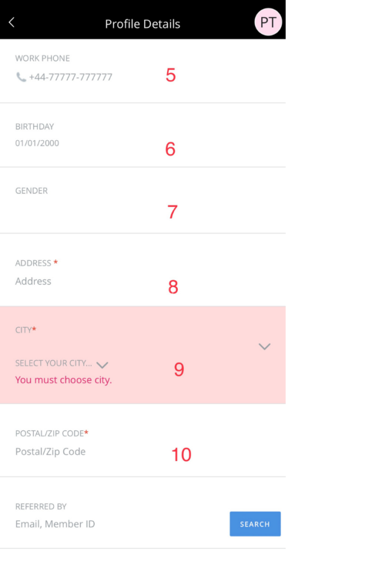This screenshot has height=588, width=392.
Task: Open the PT profile avatar
Action: point(268,23)
